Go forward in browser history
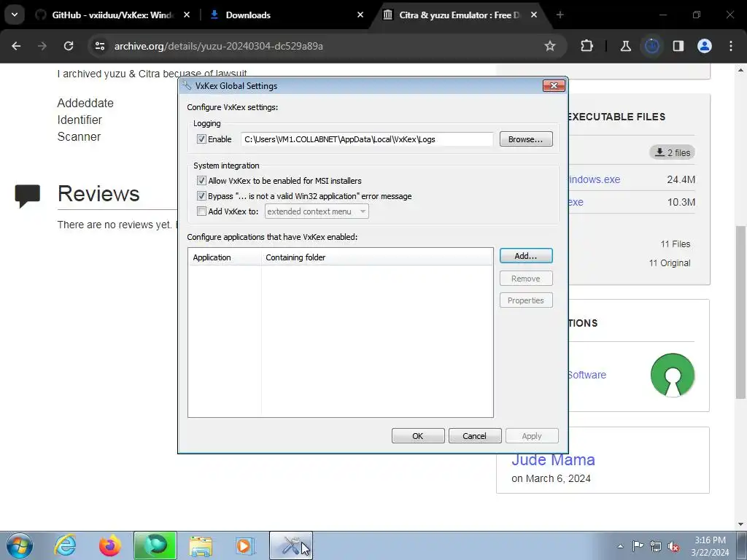The width and height of the screenshot is (747, 560). coord(42,46)
